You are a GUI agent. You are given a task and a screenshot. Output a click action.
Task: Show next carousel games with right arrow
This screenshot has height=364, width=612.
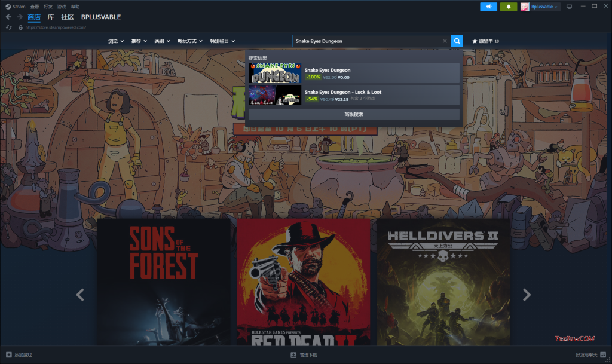(x=527, y=294)
